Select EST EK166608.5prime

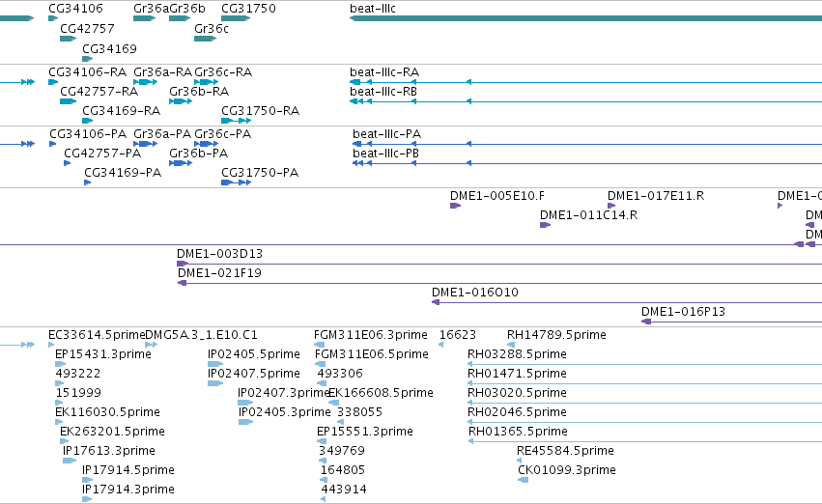click(333, 403)
